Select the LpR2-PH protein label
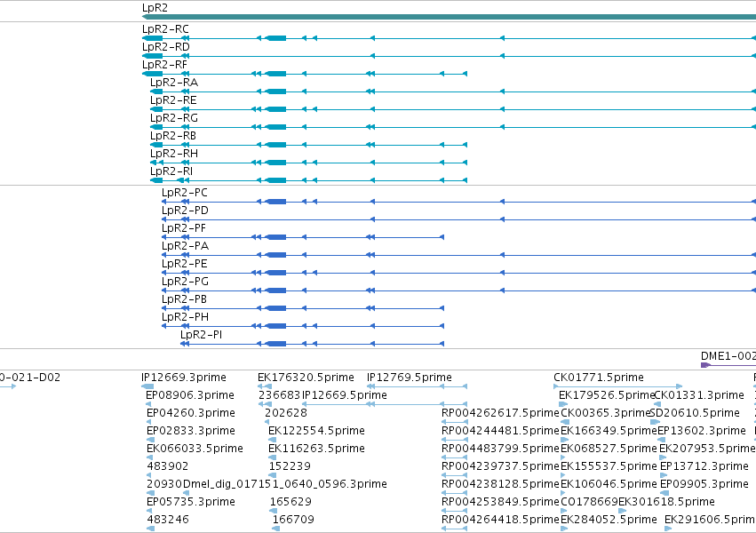This screenshot has width=756, height=533. pyautogui.click(x=185, y=318)
